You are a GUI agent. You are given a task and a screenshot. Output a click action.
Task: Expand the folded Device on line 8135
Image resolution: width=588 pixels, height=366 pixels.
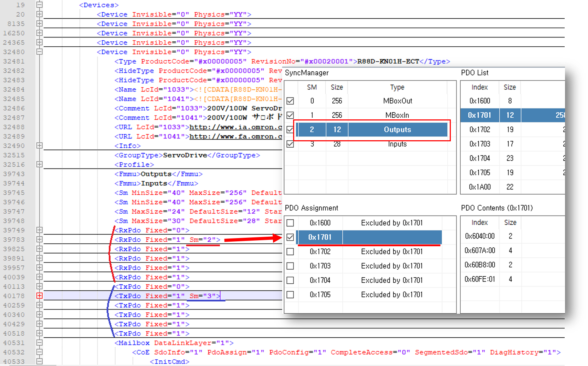click(x=39, y=24)
